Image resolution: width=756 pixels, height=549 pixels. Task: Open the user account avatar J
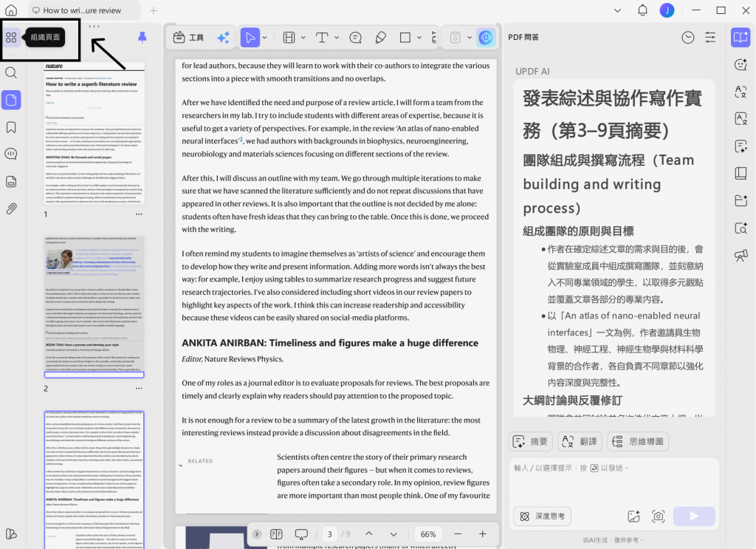pos(667,10)
